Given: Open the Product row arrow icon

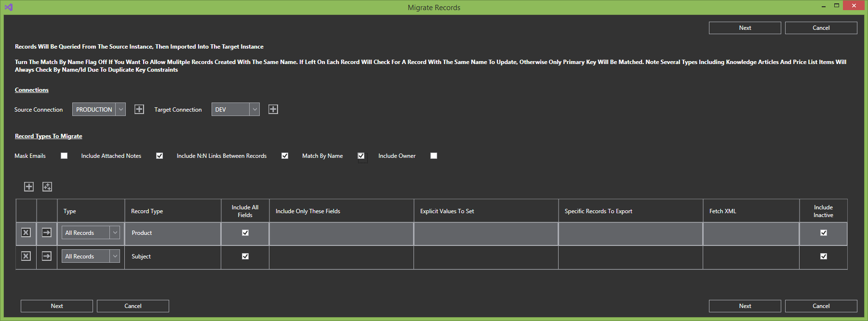Looking at the screenshot, I should click(x=47, y=233).
